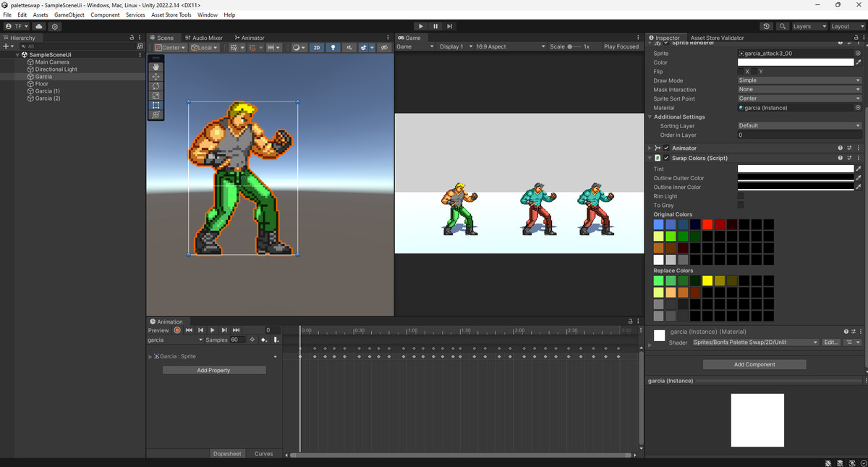
Task: Click the main Pause button
Action: (435, 26)
